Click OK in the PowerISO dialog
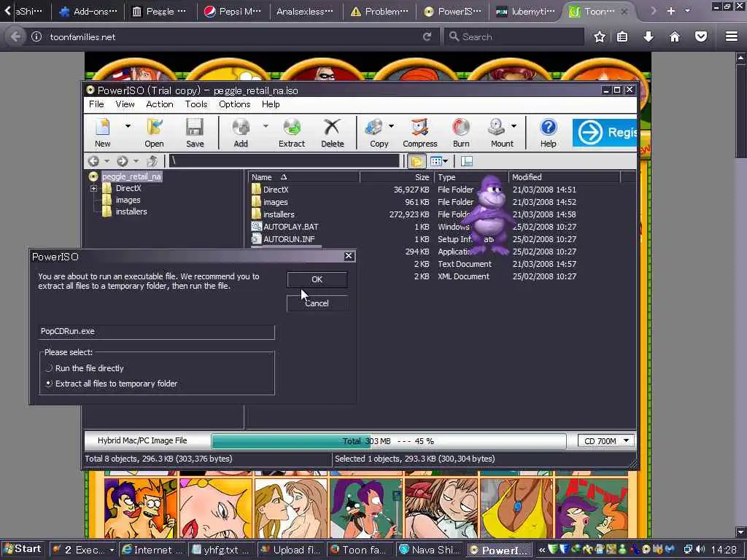The image size is (747, 560). (317, 279)
